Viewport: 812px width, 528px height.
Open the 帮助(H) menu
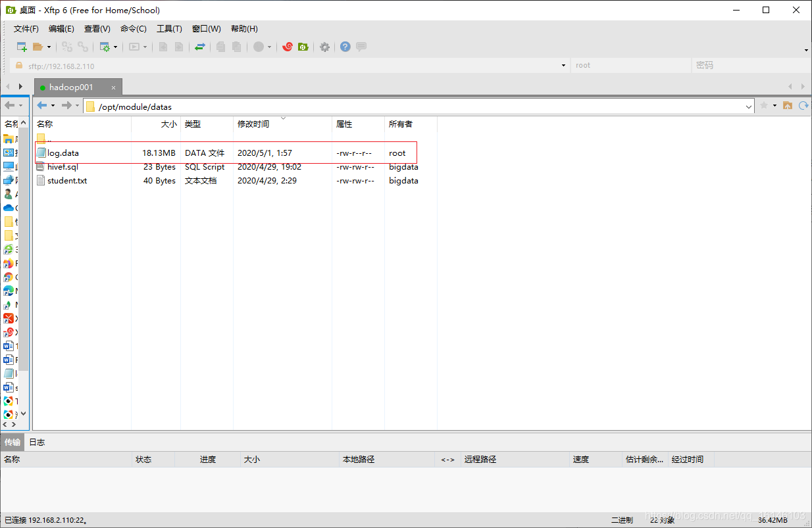[x=244, y=29]
